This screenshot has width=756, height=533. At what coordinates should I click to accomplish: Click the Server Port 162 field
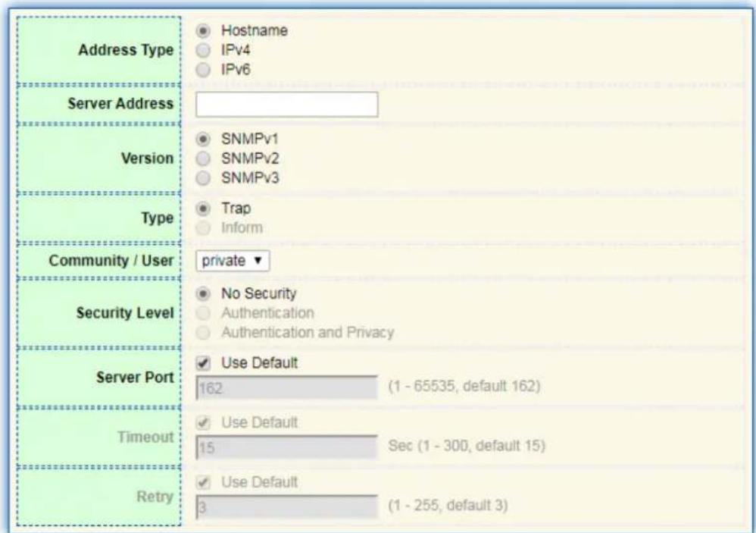[x=287, y=387]
